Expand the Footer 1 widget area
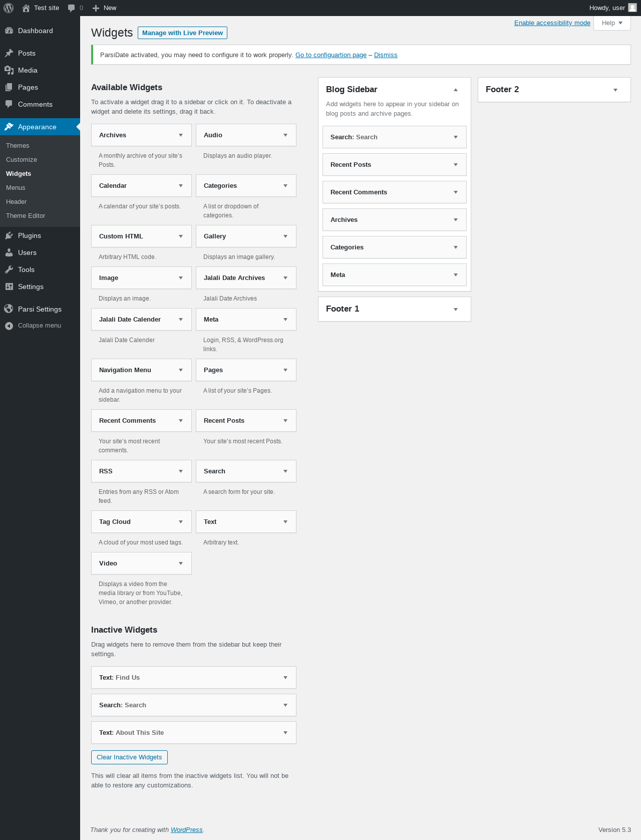641x840 pixels. pyautogui.click(x=456, y=310)
